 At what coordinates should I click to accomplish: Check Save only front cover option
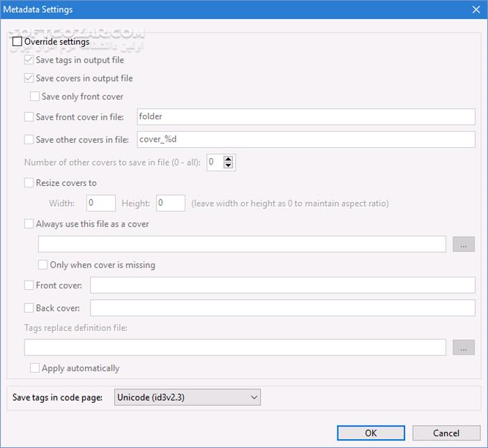click(x=35, y=97)
